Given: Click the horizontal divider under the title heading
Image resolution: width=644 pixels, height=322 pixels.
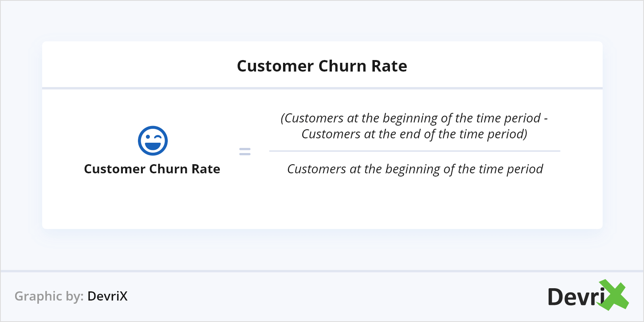Looking at the screenshot, I should (322, 88).
